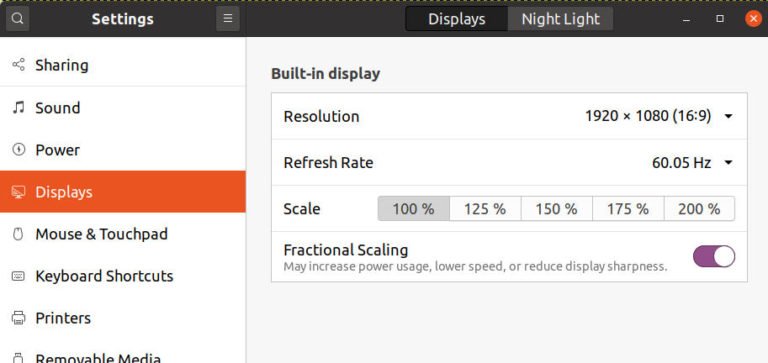Select the 125 % scale option
The width and height of the screenshot is (768, 363).
pyautogui.click(x=485, y=209)
